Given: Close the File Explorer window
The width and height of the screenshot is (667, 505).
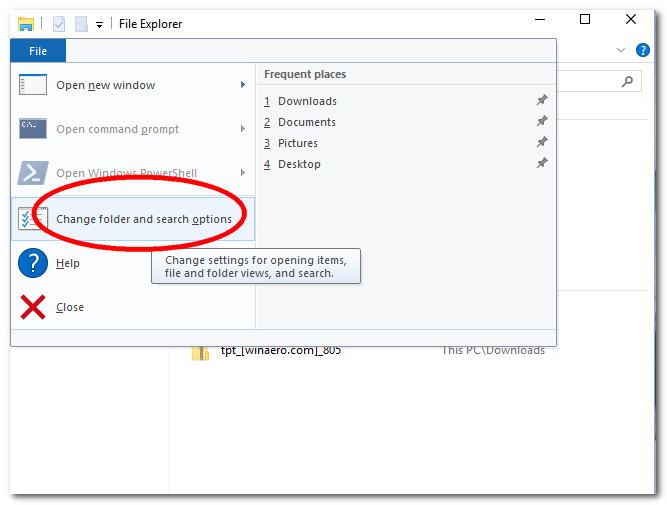Looking at the screenshot, I should (631, 20).
